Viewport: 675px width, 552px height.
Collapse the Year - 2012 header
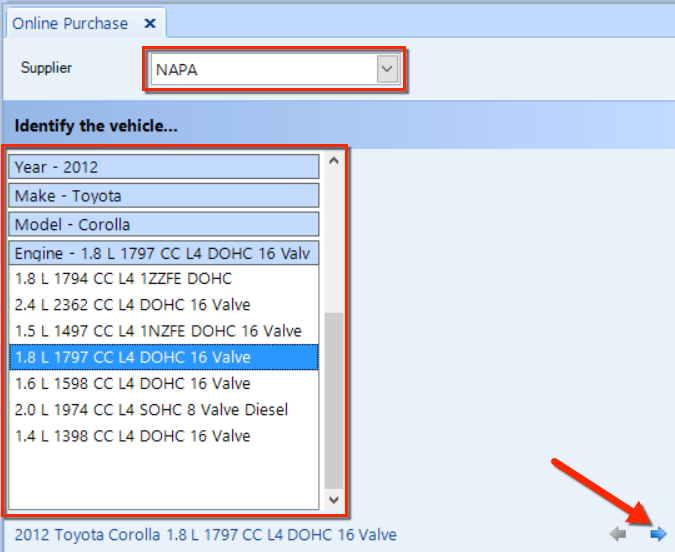click(x=164, y=167)
